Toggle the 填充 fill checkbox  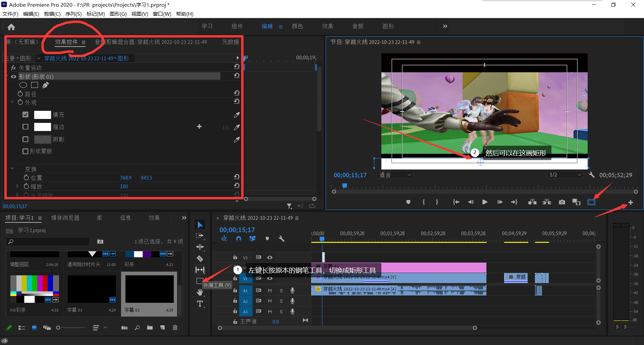tap(25, 115)
